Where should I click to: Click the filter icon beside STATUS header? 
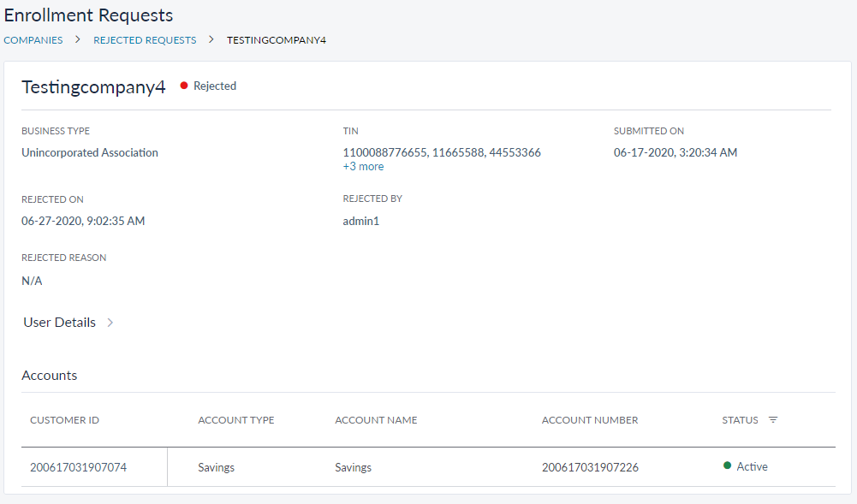(773, 420)
